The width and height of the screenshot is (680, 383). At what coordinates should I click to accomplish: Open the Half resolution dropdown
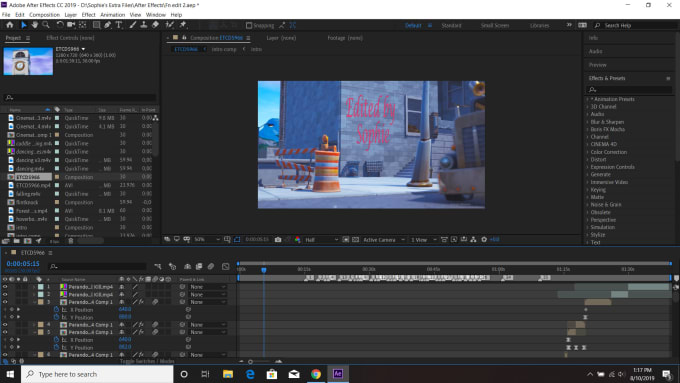click(321, 239)
